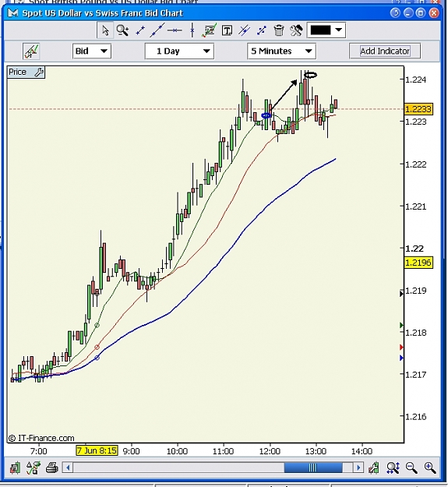The width and height of the screenshot is (448, 487).
Task: Select the pointer arrow tool
Action: (x=105, y=30)
